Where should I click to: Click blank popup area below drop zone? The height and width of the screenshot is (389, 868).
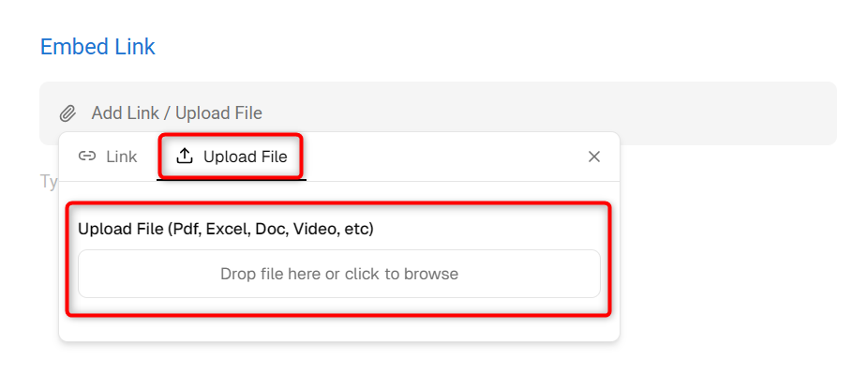pyautogui.click(x=338, y=329)
